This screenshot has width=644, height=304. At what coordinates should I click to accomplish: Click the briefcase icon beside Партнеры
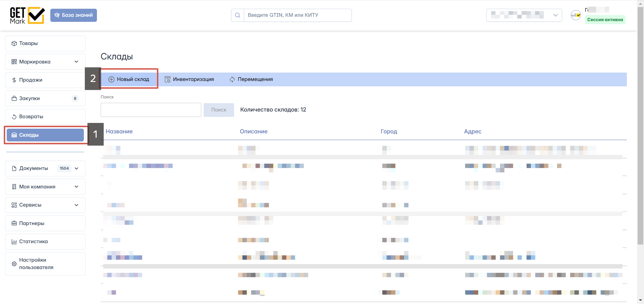click(14, 223)
